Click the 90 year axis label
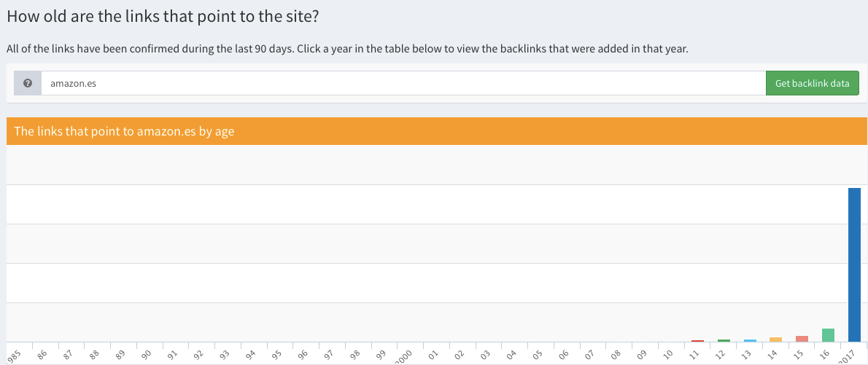The image size is (868, 365). coord(146,355)
